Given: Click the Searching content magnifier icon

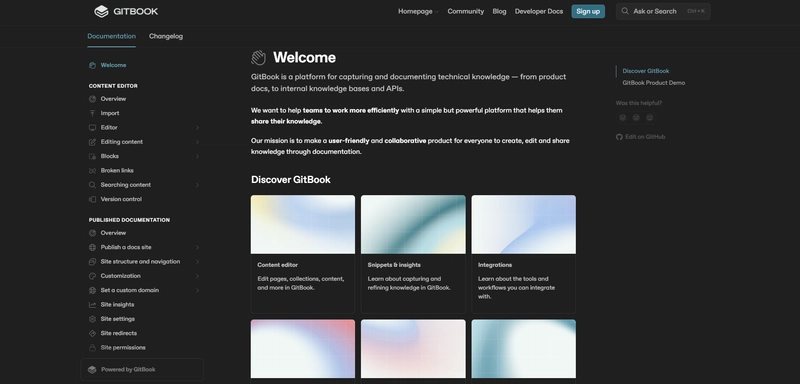Looking at the screenshot, I should (x=92, y=185).
